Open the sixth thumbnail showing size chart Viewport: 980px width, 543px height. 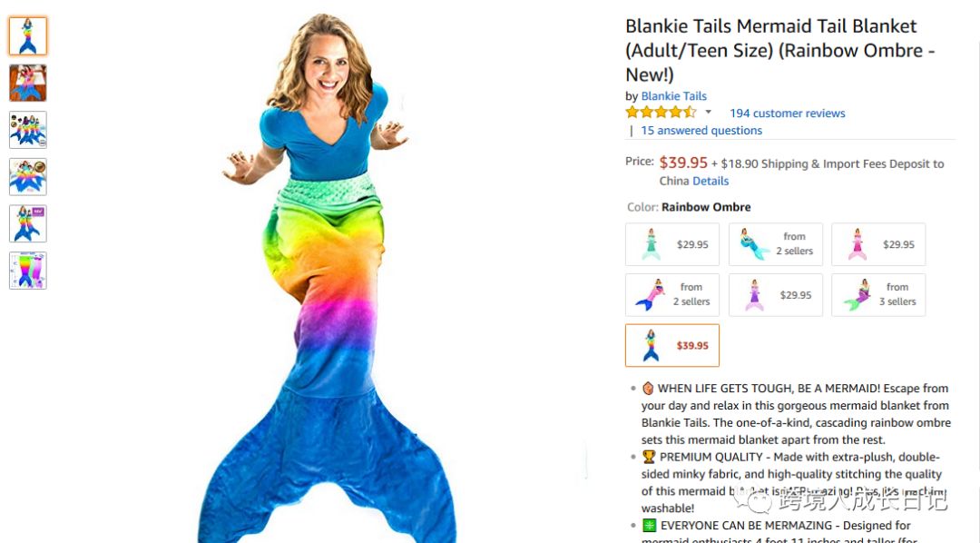pyautogui.click(x=28, y=271)
